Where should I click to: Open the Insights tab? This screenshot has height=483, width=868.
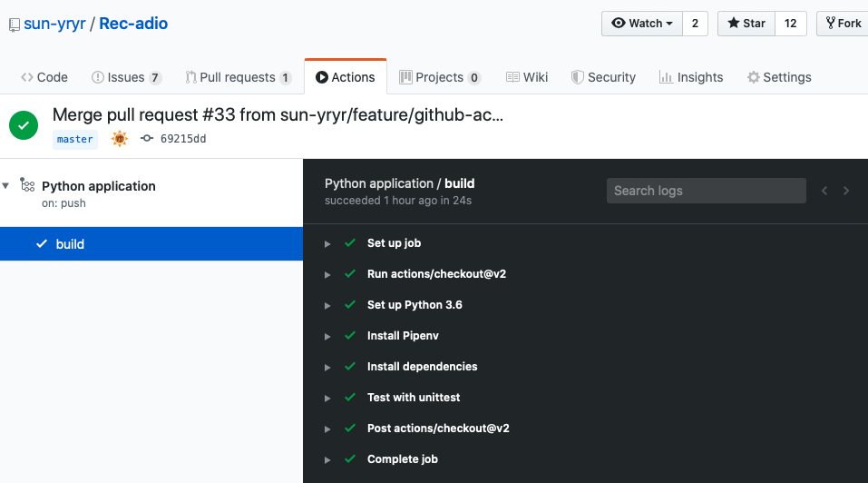click(x=691, y=77)
